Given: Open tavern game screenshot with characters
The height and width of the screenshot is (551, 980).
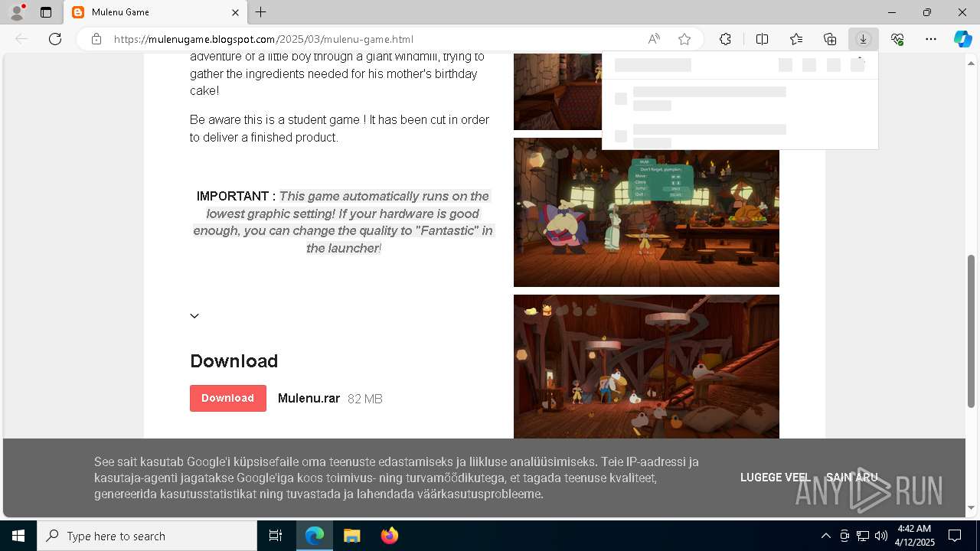Looking at the screenshot, I should coord(646,212).
